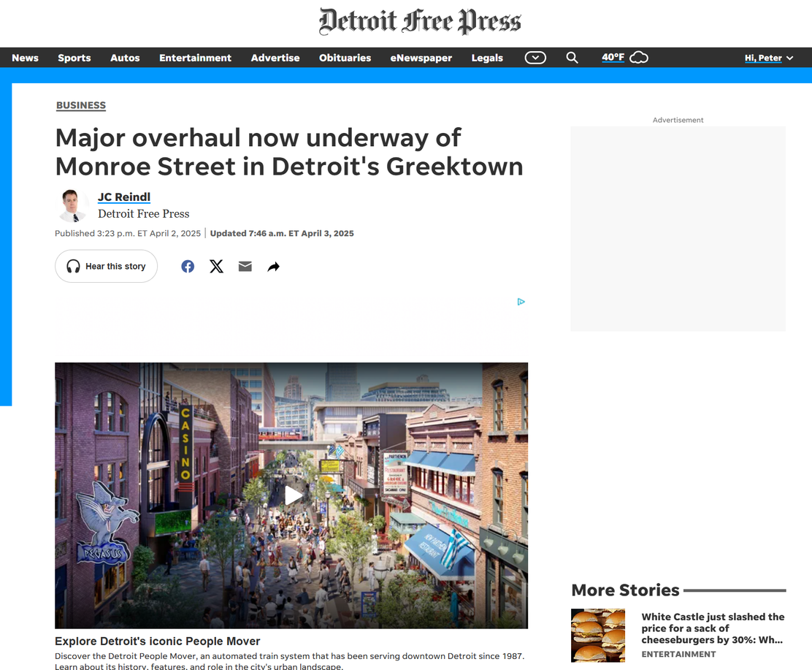Viewport: 812px width, 670px height.
Task: Share the article on X
Action: 216,267
